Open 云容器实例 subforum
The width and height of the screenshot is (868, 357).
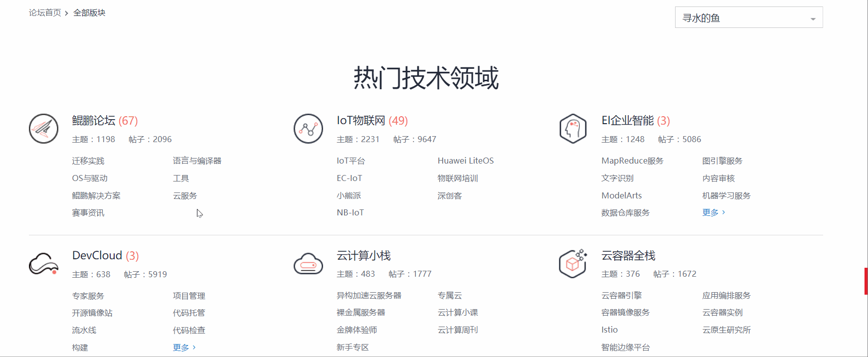coord(722,312)
